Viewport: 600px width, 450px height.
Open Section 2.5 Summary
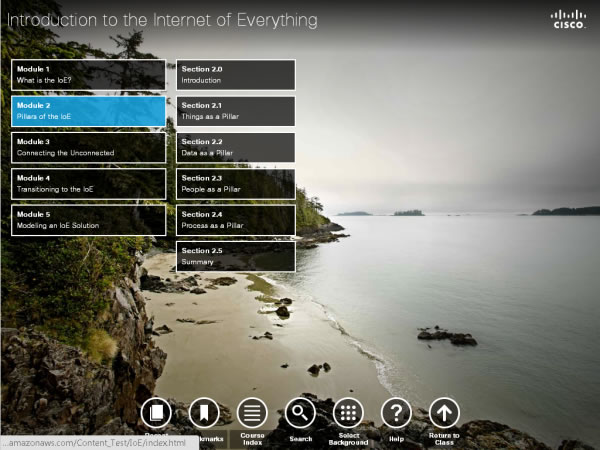click(x=236, y=257)
